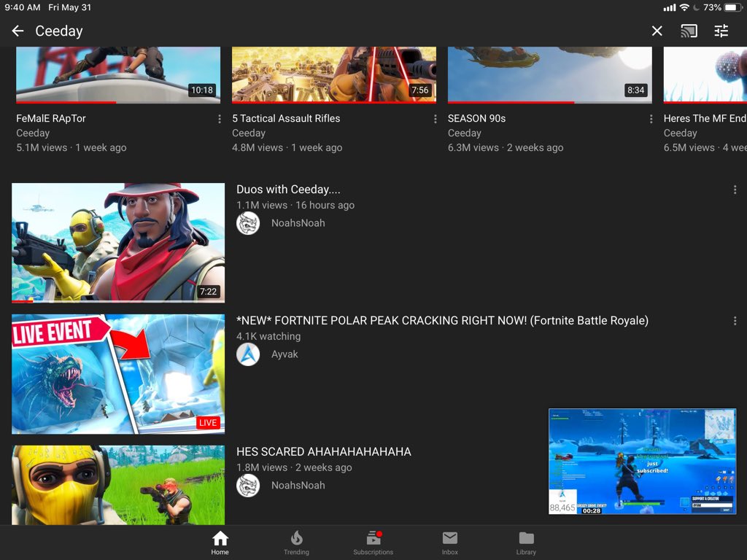747x560 pixels.
Task: Open the LIVE EVENT Polar Peak thumbnail
Action: click(118, 374)
